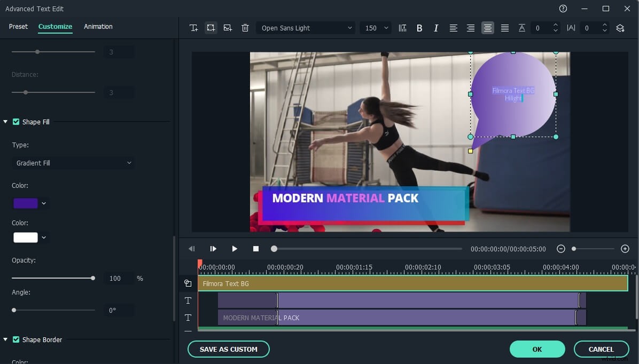Click the Transform/crop text box icon
This screenshot has width=639, height=364.
click(x=211, y=28)
